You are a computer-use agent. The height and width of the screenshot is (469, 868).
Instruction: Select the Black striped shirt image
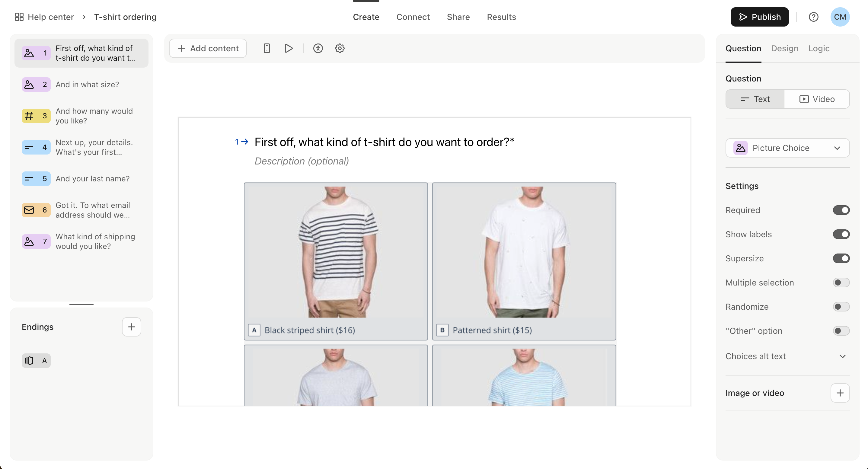(336, 252)
